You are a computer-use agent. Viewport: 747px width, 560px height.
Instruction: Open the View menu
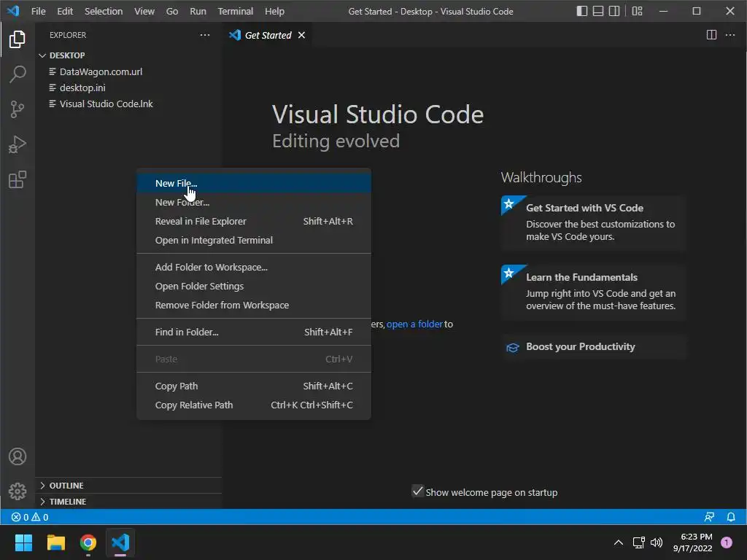144,11
